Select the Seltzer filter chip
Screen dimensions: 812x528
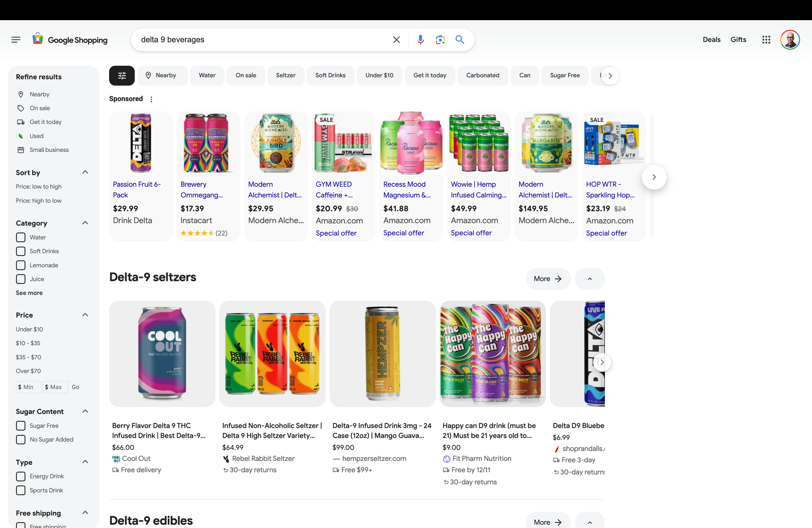286,76
